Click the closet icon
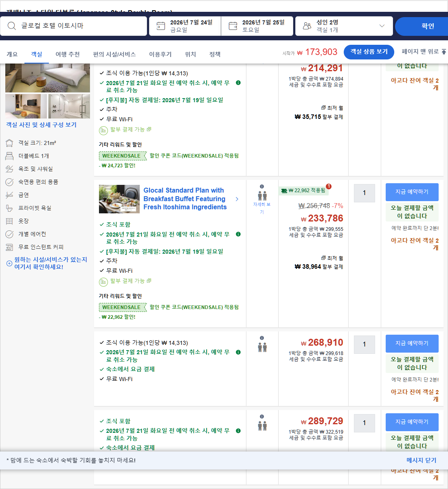The width and height of the screenshot is (448, 489). click(9, 221)
